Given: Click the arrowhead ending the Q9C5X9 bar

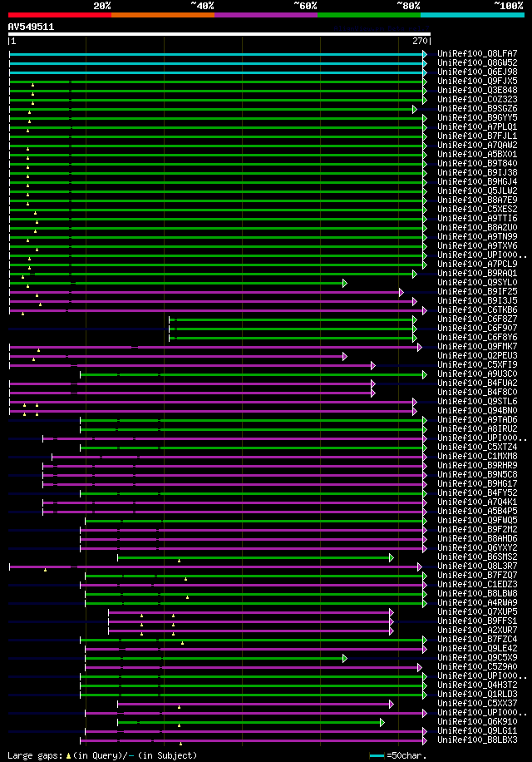Looking at the screenshot, I should [x=345, y=659].
